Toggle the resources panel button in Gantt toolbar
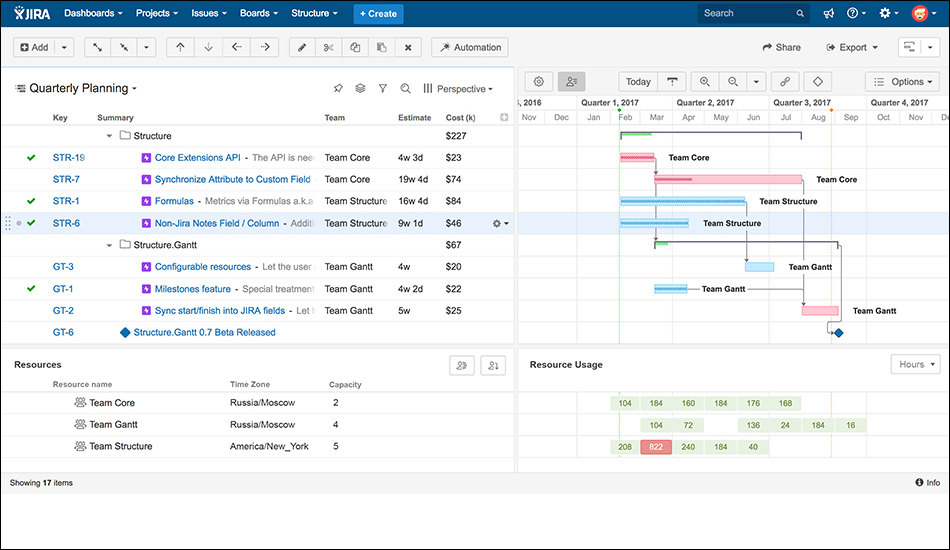 [x=571, y=81]
